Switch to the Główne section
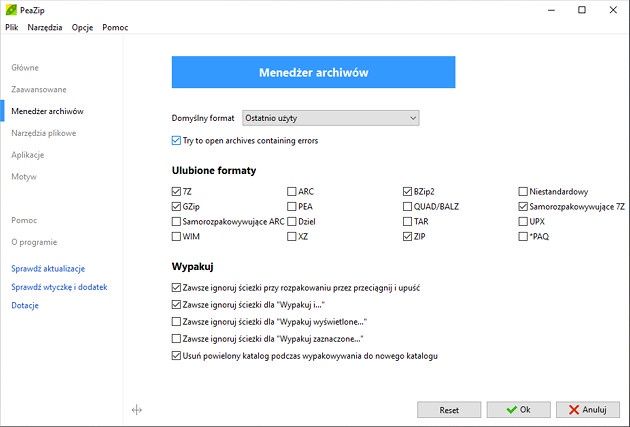630x427 pixels. point(25,67)
